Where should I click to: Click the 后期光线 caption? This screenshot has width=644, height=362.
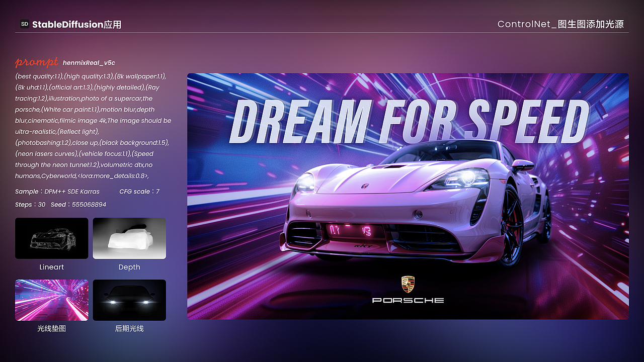click(x=129, y=328)
